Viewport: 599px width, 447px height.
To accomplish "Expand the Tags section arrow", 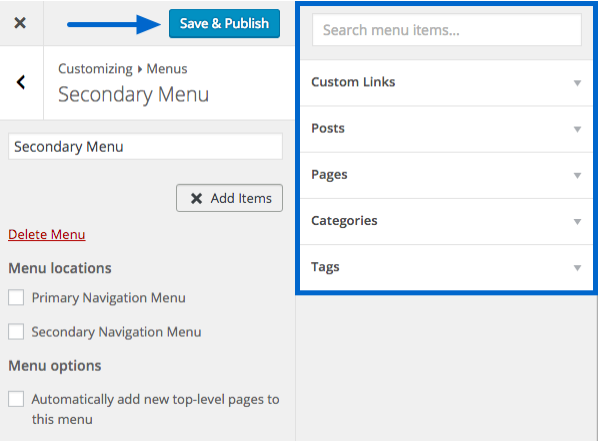I will (577, 268).
